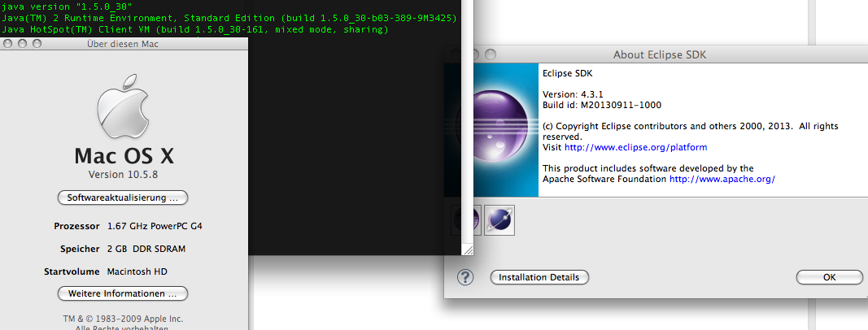Open the help question mark in About Eclipse SDK

465,277
